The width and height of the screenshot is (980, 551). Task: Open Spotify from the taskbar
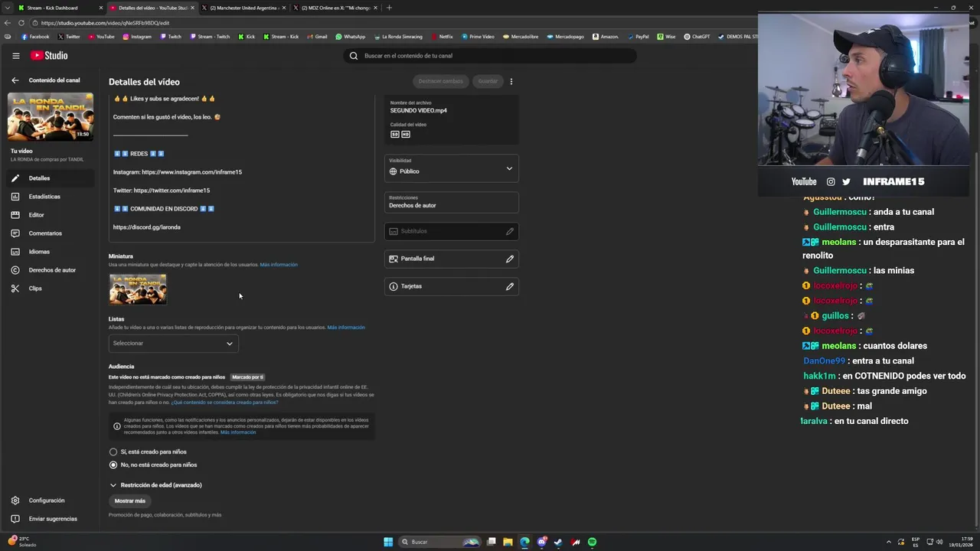tap(592, 542)
